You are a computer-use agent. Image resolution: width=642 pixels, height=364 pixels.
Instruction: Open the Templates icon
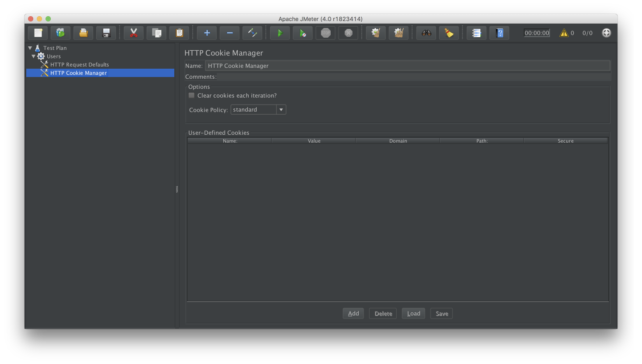point(60,33)
